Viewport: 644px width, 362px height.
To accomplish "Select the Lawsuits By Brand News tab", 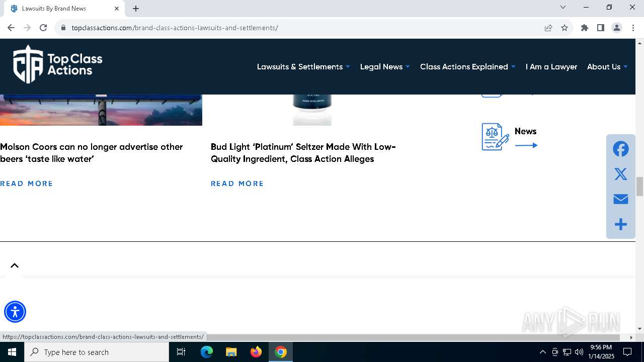I will pyautogui.click(x=64, y=9).
